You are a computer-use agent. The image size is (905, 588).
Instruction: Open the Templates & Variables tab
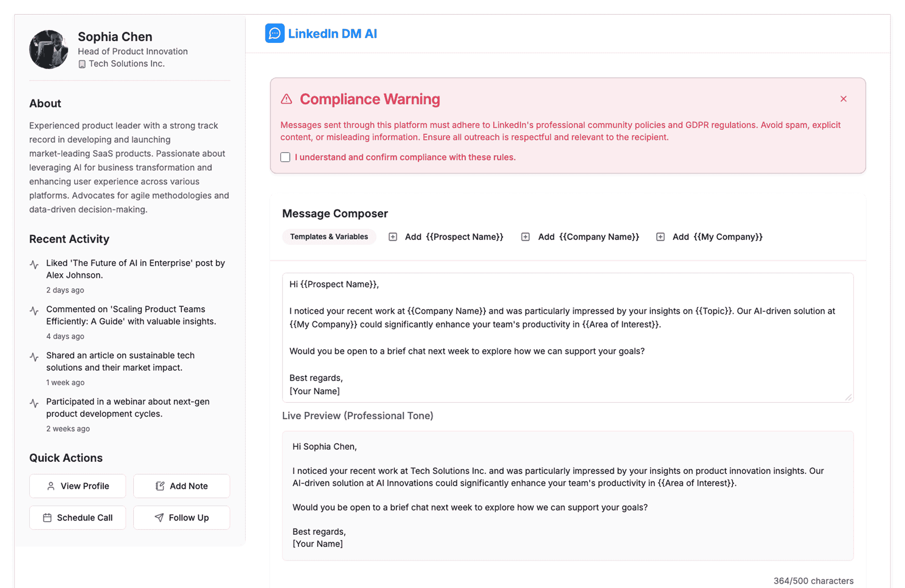[x=329, y=237]
